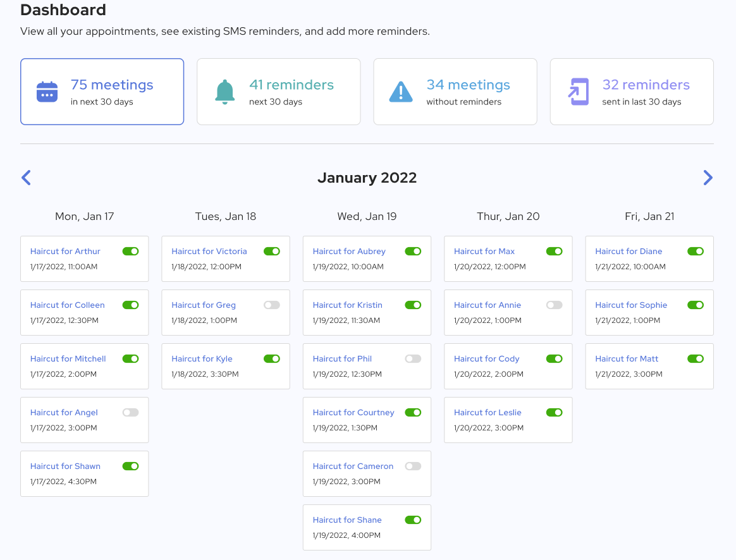This screenshot has height=560, width=736.
Task: View Haircut for Sophie appointment
Action: (x=631, y=305)
